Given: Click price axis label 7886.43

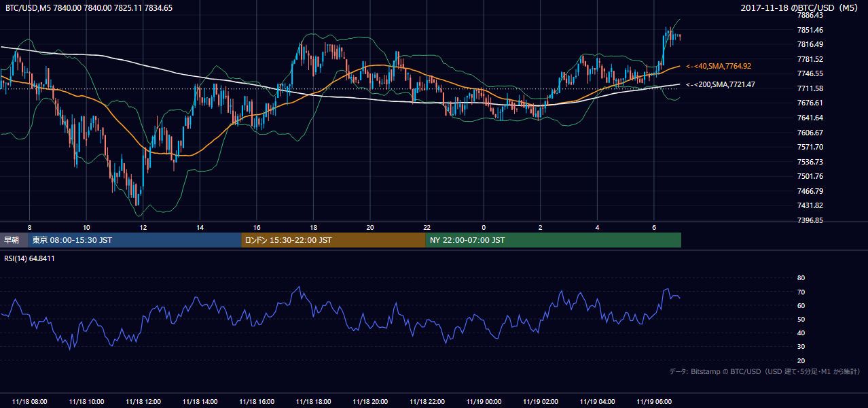Looking at the screenshot, I should 810,15.
